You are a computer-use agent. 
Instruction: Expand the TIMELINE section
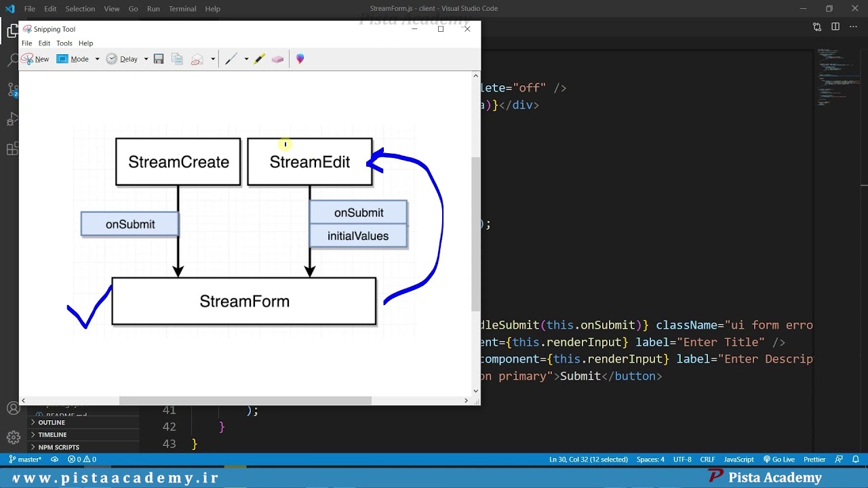[x=84, y=434]
